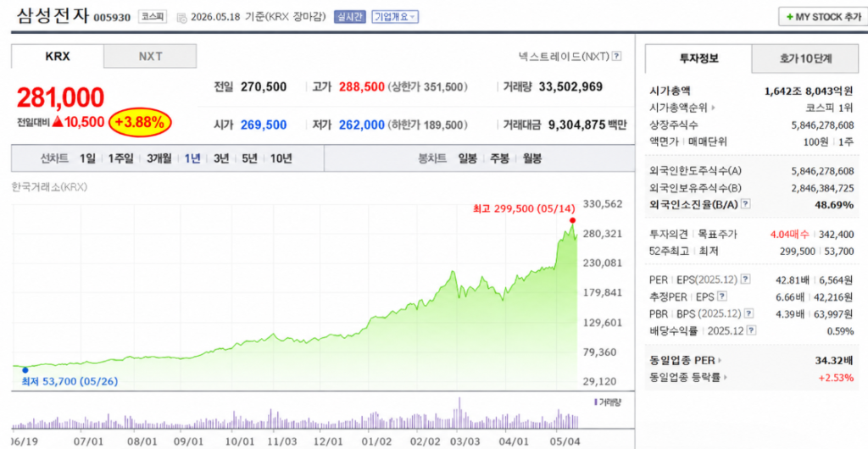Click the NXT help question mark icon

coord(617,57)
